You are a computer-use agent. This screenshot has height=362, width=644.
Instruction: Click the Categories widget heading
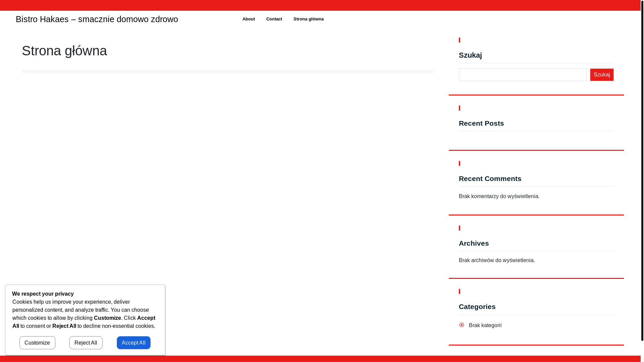coord(477,306)
